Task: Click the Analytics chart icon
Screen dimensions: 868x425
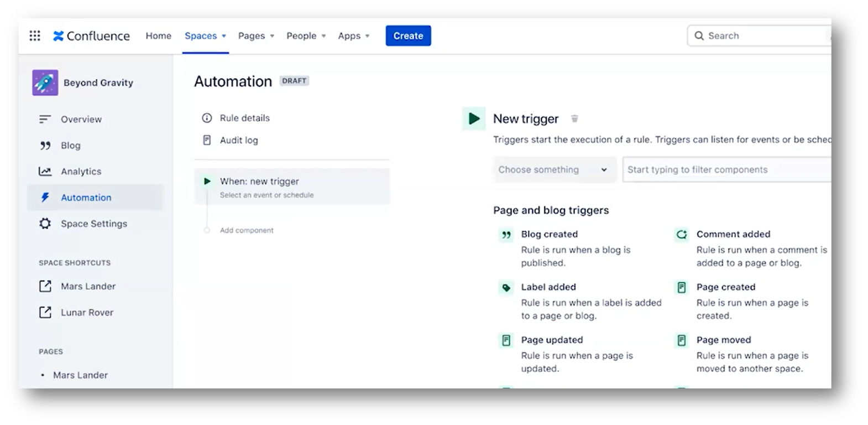Action: click(x=45, y=172)
